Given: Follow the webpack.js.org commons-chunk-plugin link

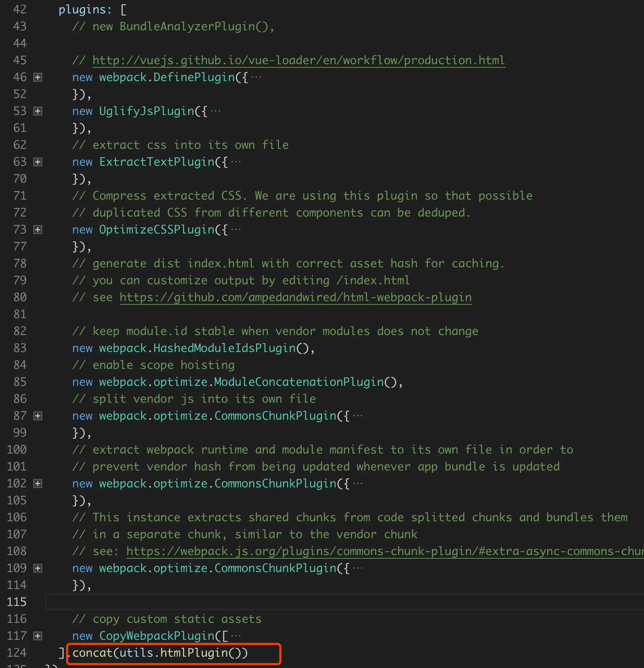Looking at the screenshot, I should coord(385,551).
